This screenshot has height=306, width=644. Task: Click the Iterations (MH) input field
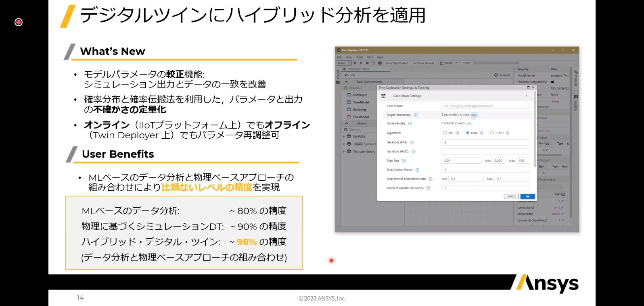tap(485, 142)
